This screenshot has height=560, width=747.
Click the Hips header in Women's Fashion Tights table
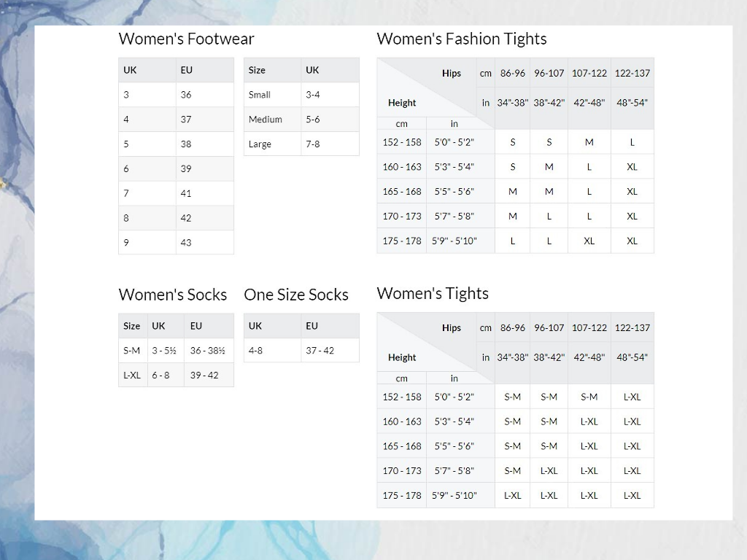click(x=451, y=74)
